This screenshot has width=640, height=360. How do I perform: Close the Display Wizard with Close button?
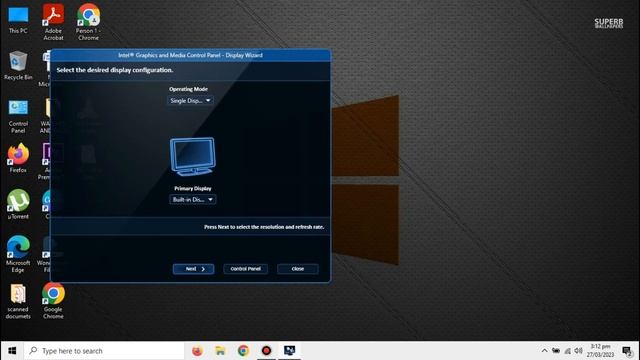click(298, 269)
